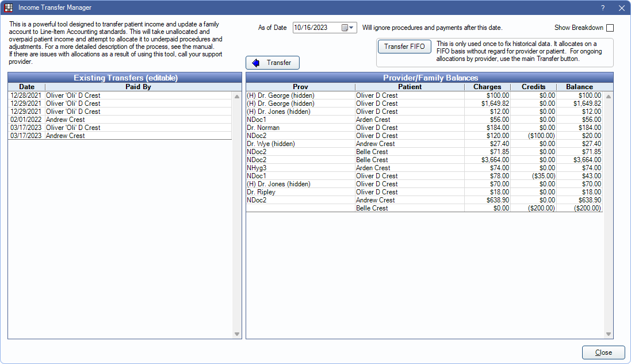Viewport: 631px width, 364px height.
Task: Click the blue arrow Transfer button
Action: tap(272, 63)
